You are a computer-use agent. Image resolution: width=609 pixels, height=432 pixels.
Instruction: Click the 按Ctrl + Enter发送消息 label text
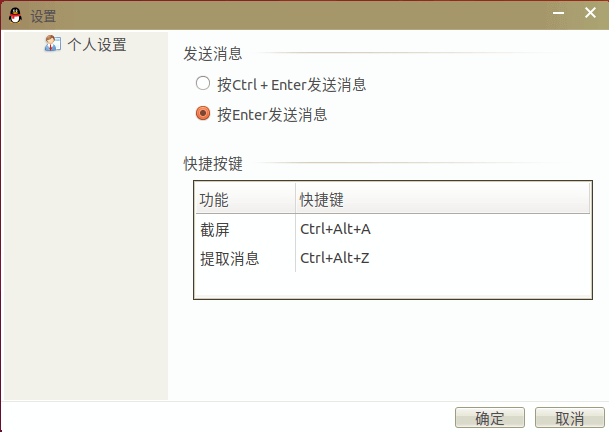(292, 85)
